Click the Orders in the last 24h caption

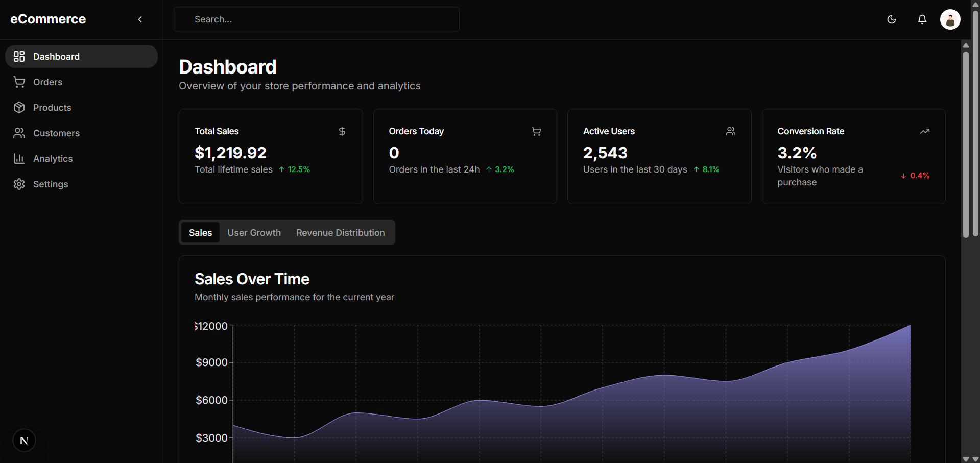(x=434, y=169)
